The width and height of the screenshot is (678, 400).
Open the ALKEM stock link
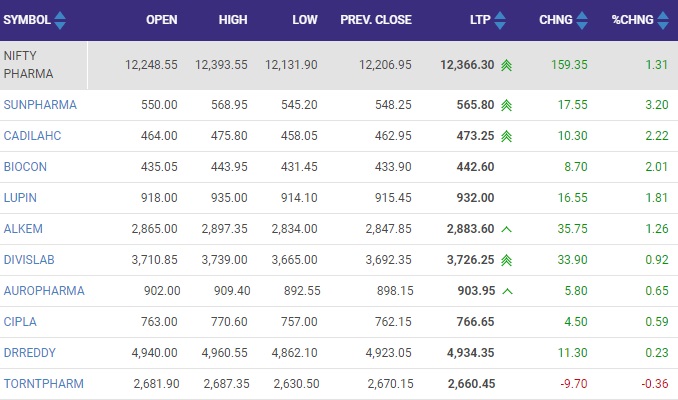pyautogui.click(x=23, y=229)
